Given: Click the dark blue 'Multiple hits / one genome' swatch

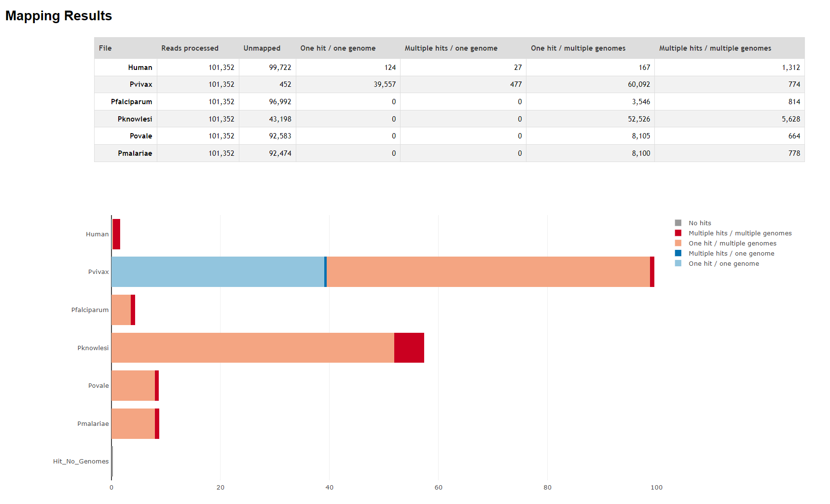Looking at the screenshot, I should point(678,253).
